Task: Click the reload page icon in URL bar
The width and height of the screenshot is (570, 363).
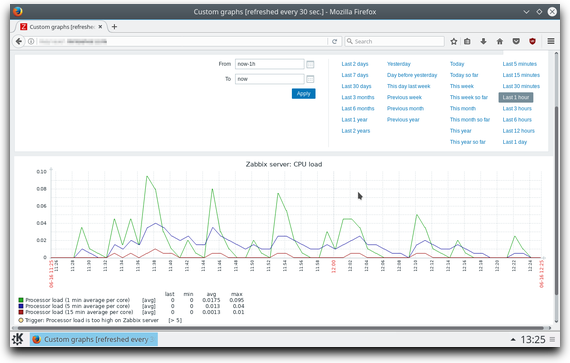Action: pos(334,41)
